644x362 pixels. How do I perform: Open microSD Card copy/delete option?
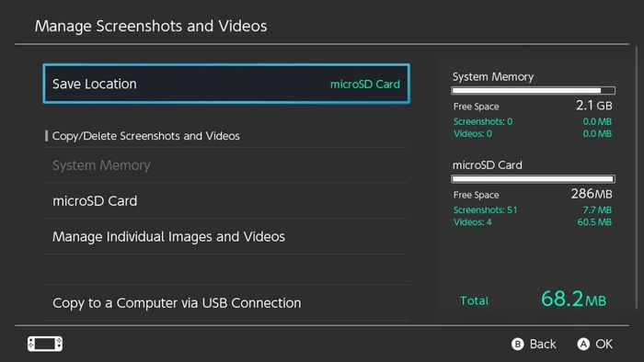tap(226, 201)
